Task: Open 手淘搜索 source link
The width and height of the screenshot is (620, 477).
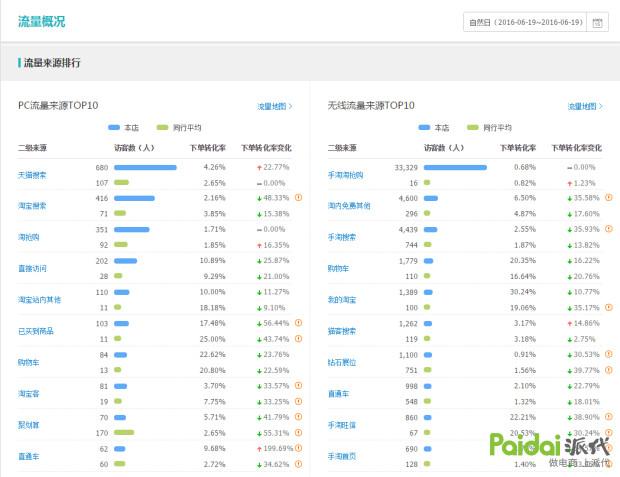Action: click(x=342, y=237)
